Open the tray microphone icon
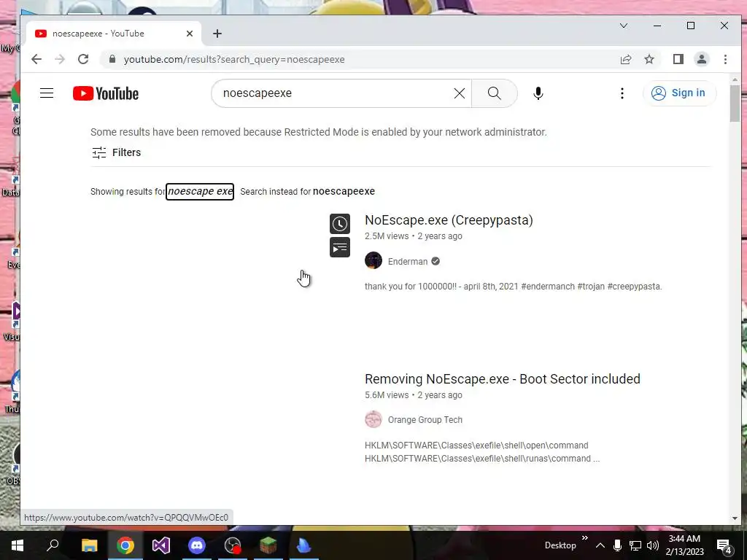 pos(617,545)
